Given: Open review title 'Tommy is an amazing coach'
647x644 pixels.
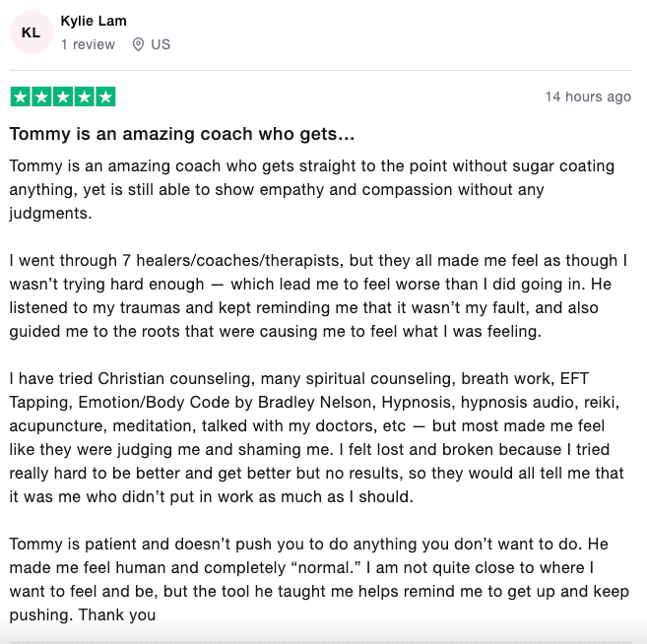Looking at the screenshot, I should pos(182,134).
